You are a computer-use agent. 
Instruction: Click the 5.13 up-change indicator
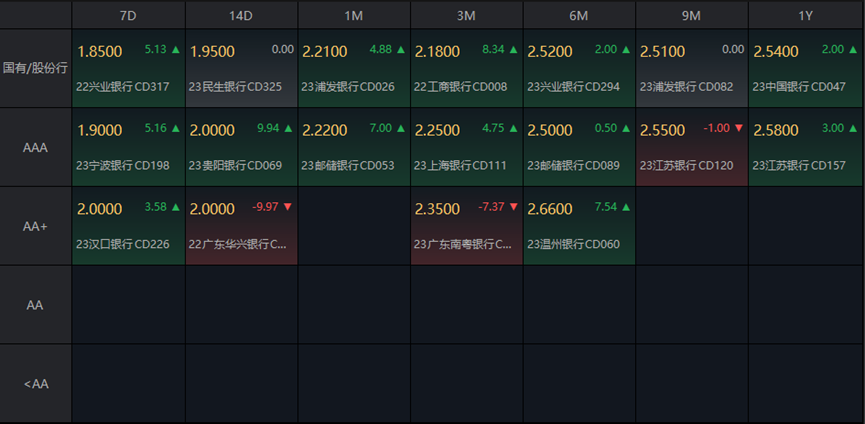point(162,50)
